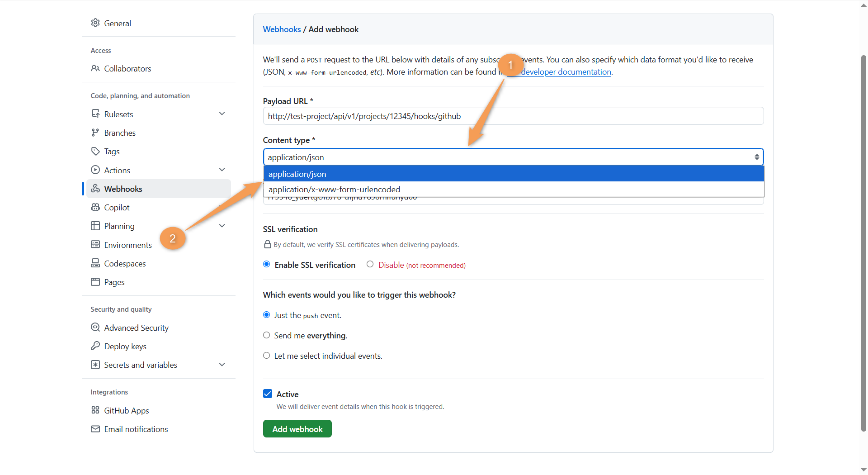Click the Collaborators people icon

tap(95, 68)
